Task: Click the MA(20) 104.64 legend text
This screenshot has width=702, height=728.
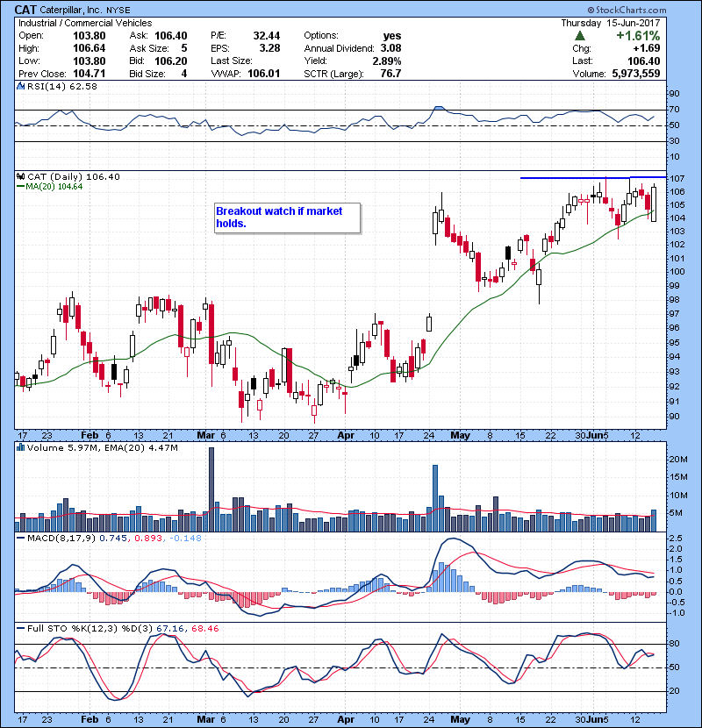Action: click(x=54, y=187)
